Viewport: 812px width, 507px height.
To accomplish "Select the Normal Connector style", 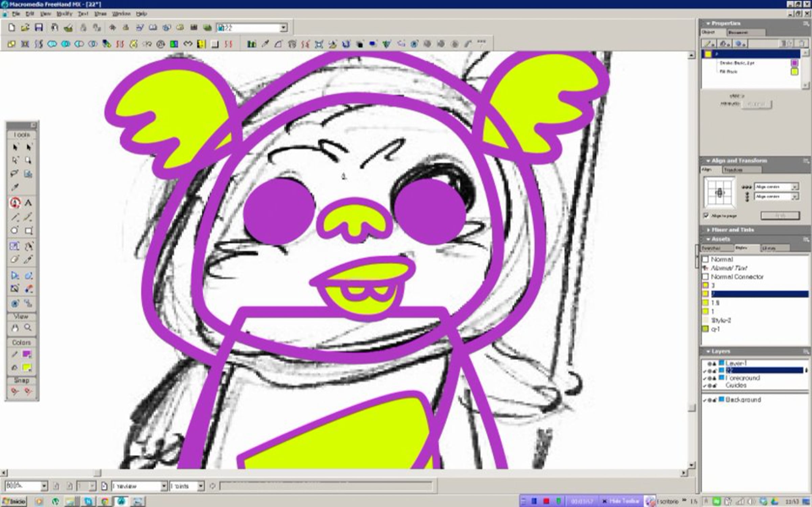I will (737, 277).
